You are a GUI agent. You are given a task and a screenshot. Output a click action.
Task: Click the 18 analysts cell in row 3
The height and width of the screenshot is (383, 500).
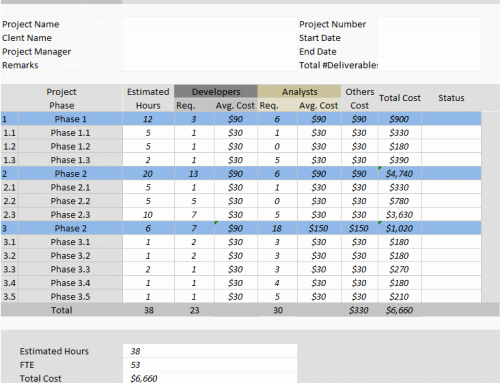tap(277, 228)
